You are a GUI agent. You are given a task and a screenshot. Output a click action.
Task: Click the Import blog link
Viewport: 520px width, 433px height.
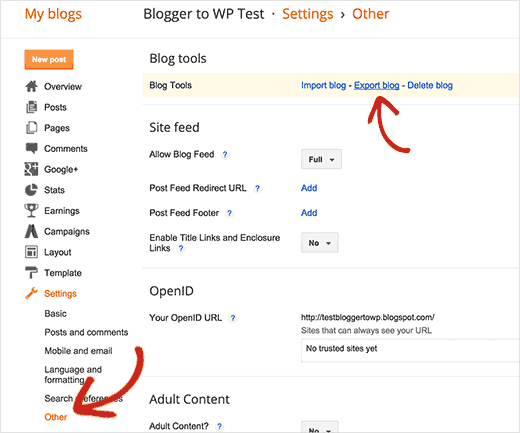tap(323, 85)
